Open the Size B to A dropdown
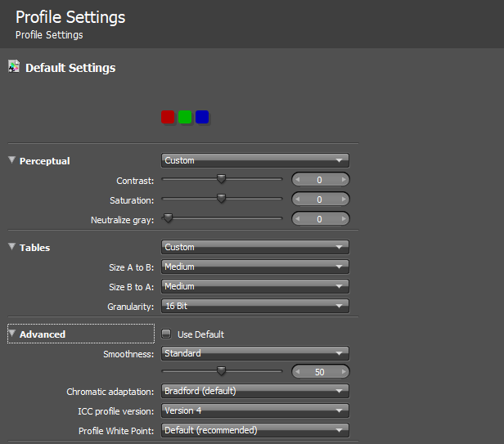 coord(255,286)
